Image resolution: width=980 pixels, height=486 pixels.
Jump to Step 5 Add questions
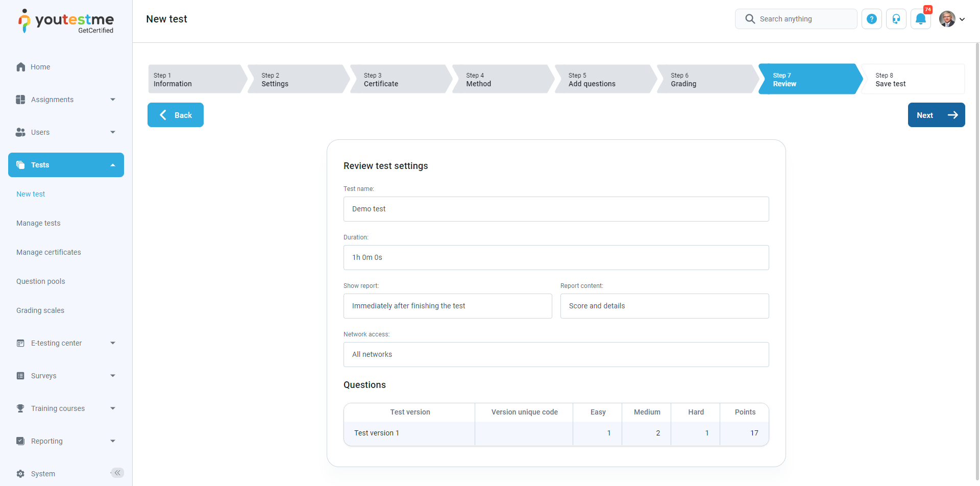(602, 79)
